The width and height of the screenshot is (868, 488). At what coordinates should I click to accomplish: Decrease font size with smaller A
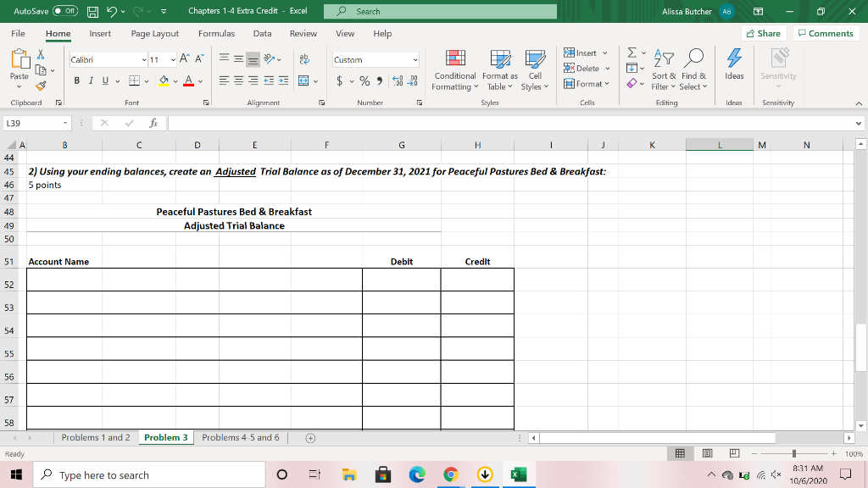pyautogui.click(x=199, y=58)
